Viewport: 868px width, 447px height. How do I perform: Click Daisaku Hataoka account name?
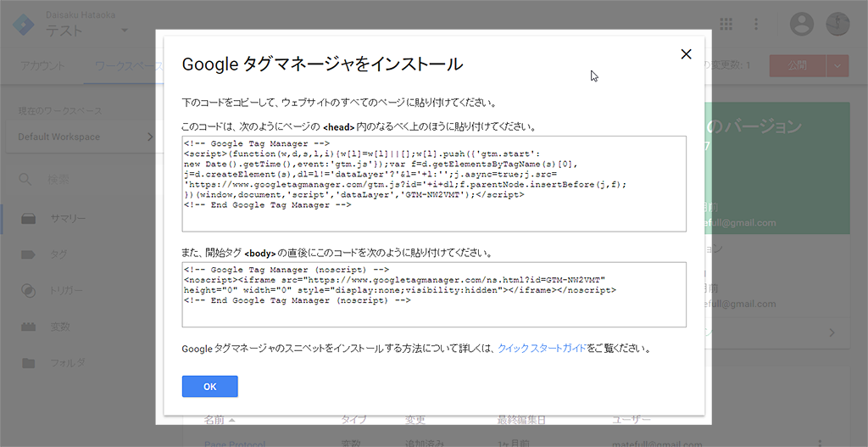pos(81,15)
